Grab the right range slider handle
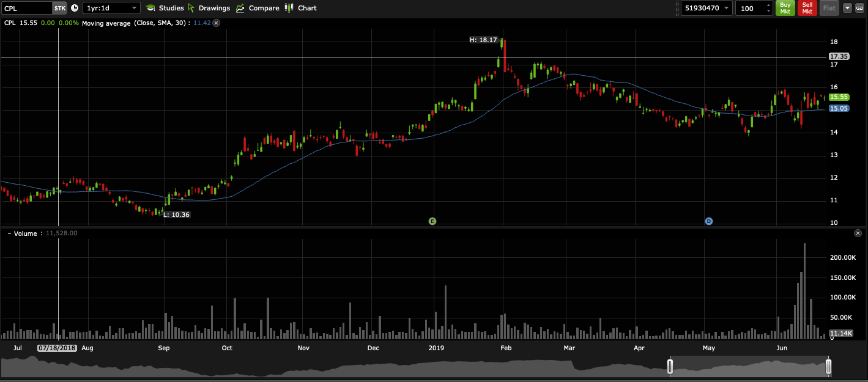 (x=828, y=367)
